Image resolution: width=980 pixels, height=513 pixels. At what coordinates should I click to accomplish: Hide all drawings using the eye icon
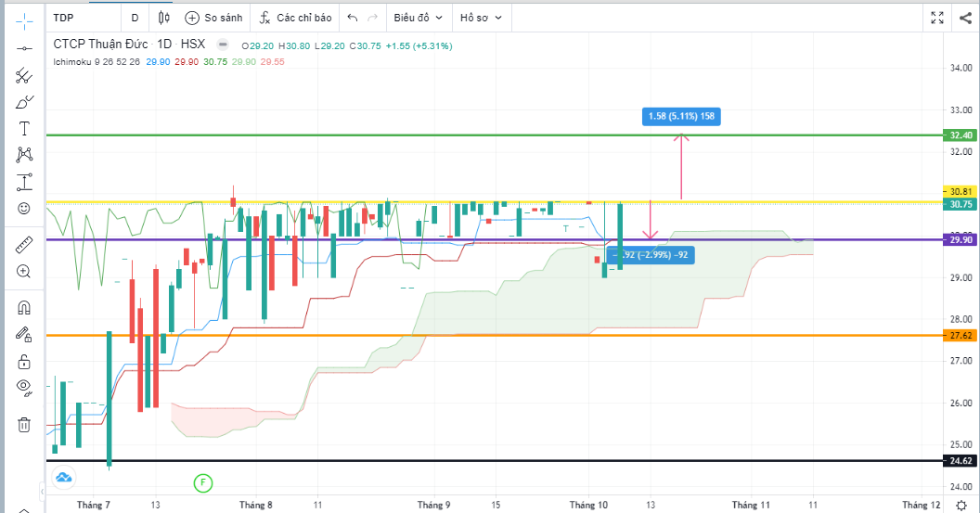tap(25, 387)
